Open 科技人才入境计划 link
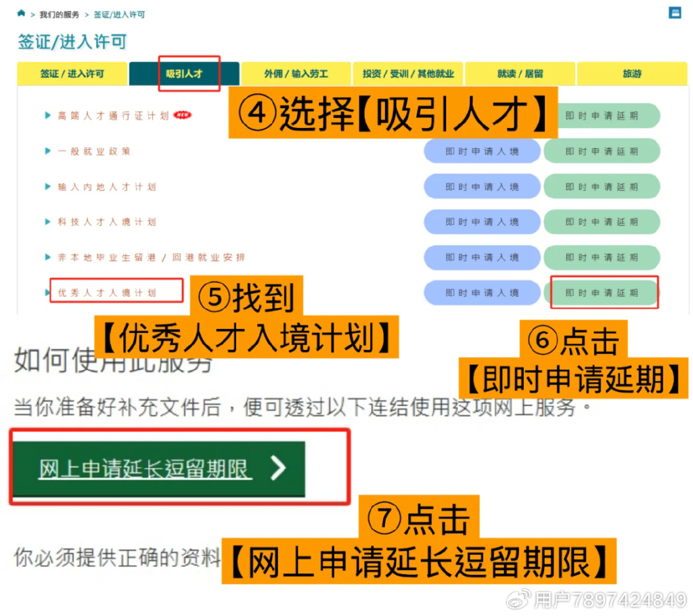This screenshot has width=693, height=616. point(107,221)
